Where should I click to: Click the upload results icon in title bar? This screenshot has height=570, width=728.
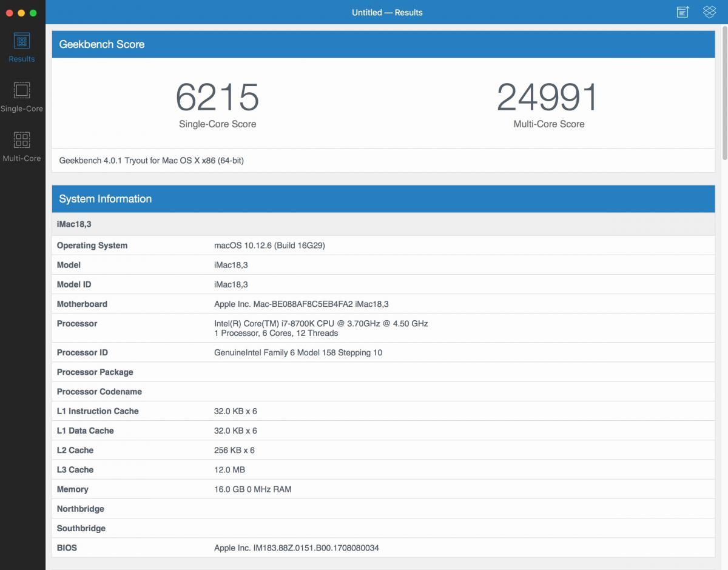pos(683,12)
